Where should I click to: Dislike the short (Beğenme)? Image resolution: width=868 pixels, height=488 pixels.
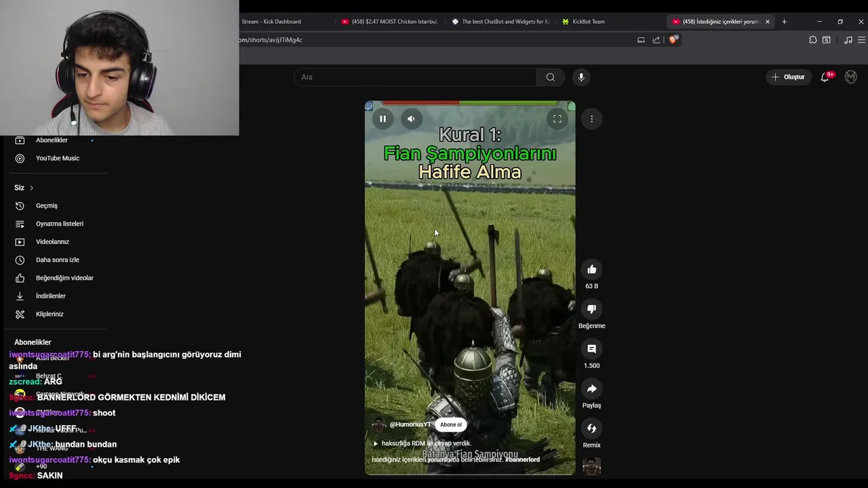(591, 309)
